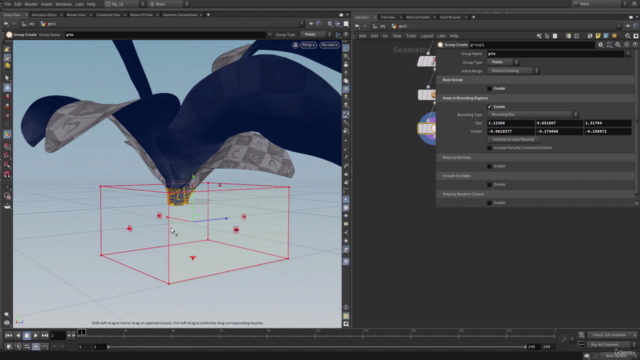Click the Stop playback button
This screenshot has width=640, height=360.
point(27,336)
